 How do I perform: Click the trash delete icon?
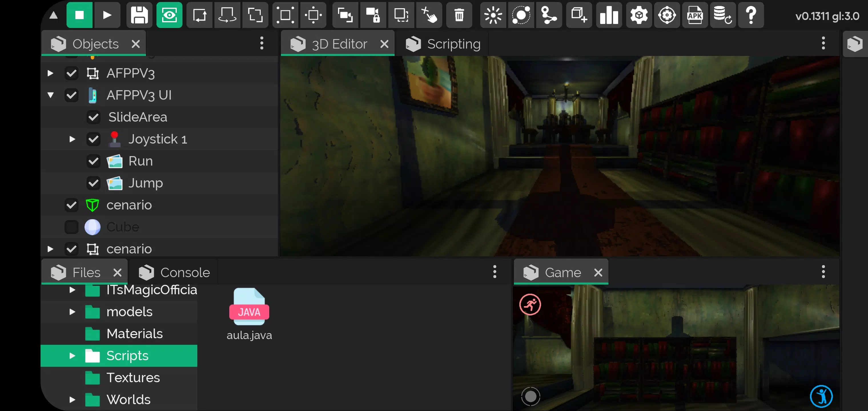[x=459, y=15]
